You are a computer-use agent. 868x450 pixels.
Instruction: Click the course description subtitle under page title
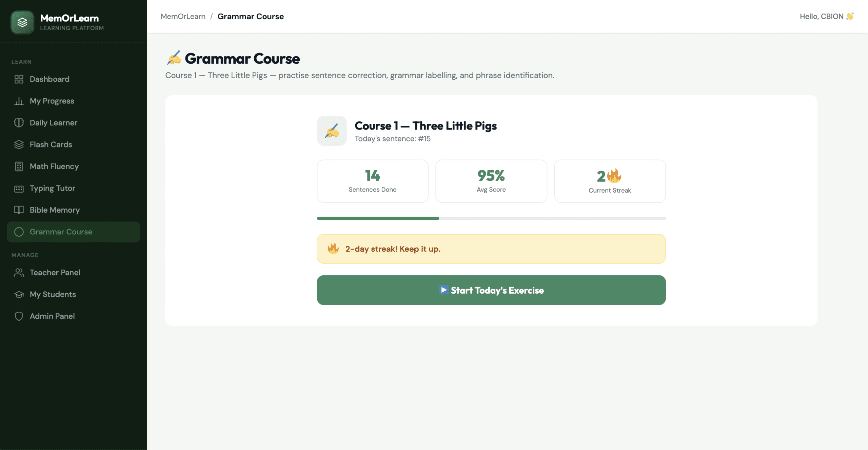pyautogui.click(x=360, y=75)
